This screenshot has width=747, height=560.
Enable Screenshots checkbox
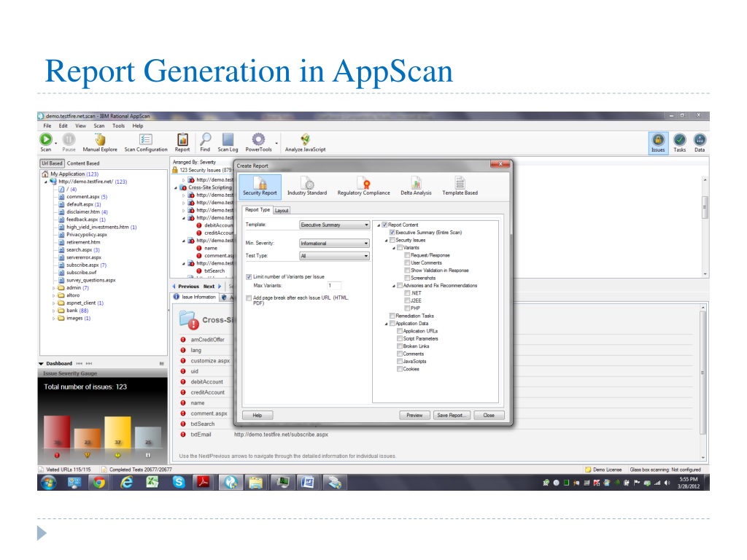[407, 278]
